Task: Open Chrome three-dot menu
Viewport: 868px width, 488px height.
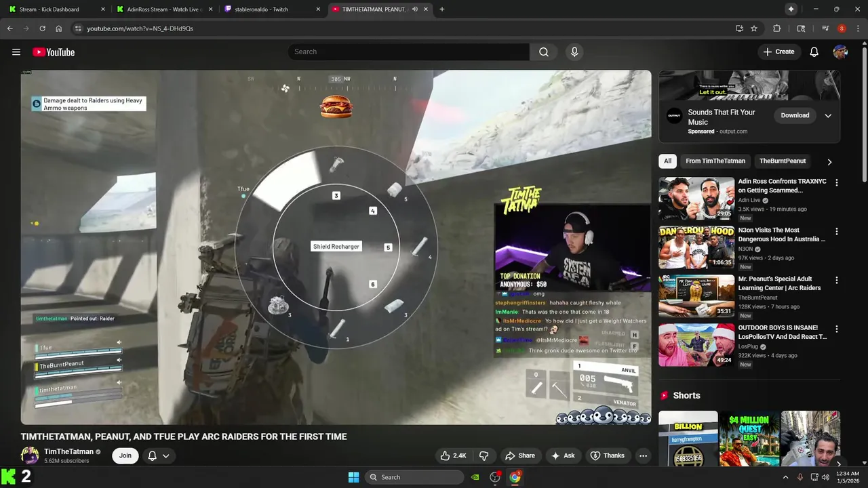Action: 859,28
